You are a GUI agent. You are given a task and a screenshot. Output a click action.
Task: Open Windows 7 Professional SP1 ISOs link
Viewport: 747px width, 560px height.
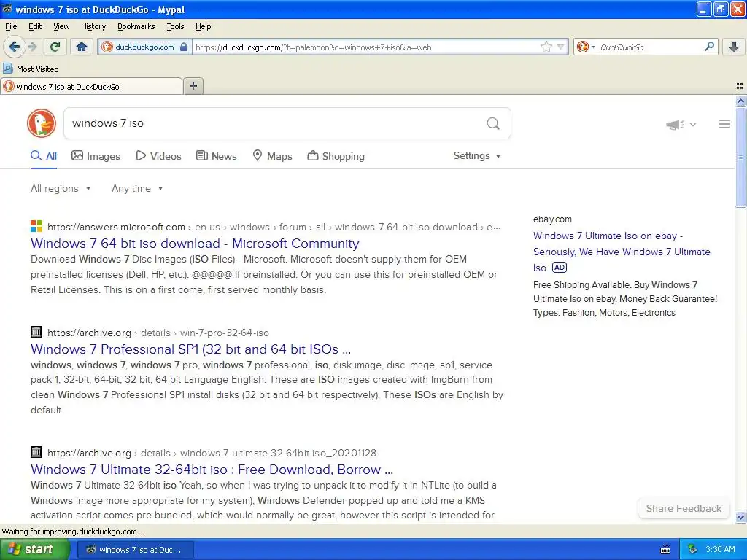click(x=190, y=349)
